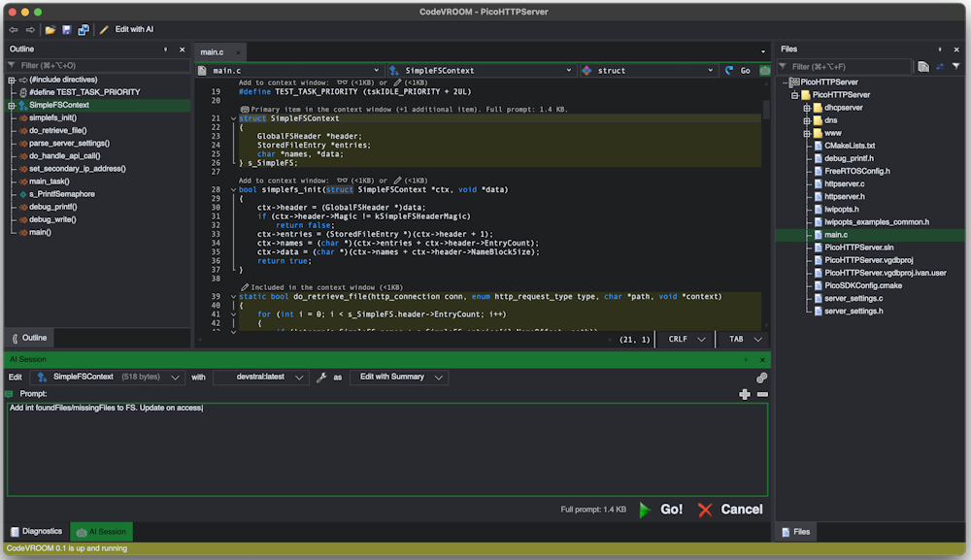This screenshot has height=560, width=971.
Task: Click the link icon in AI Session
Action: click(761, 378)
